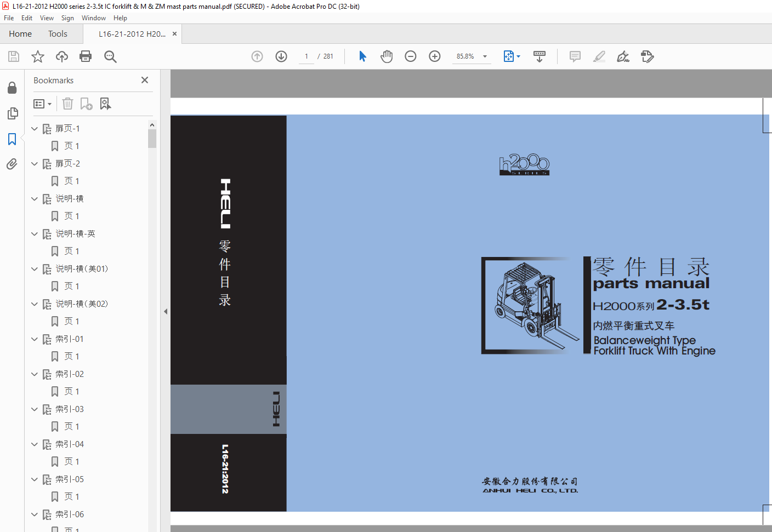Screen dimensions: 772x532
Task: Click bookmarks scrollbar up arrow
Action: pos(152,125)
